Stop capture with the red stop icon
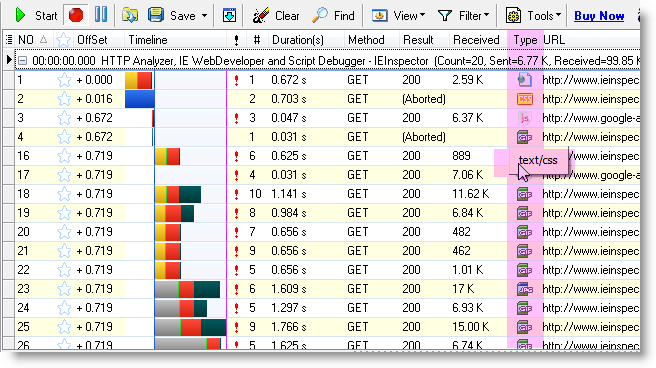Viewport: 656px width, 368px height. [x=76, y=15]
